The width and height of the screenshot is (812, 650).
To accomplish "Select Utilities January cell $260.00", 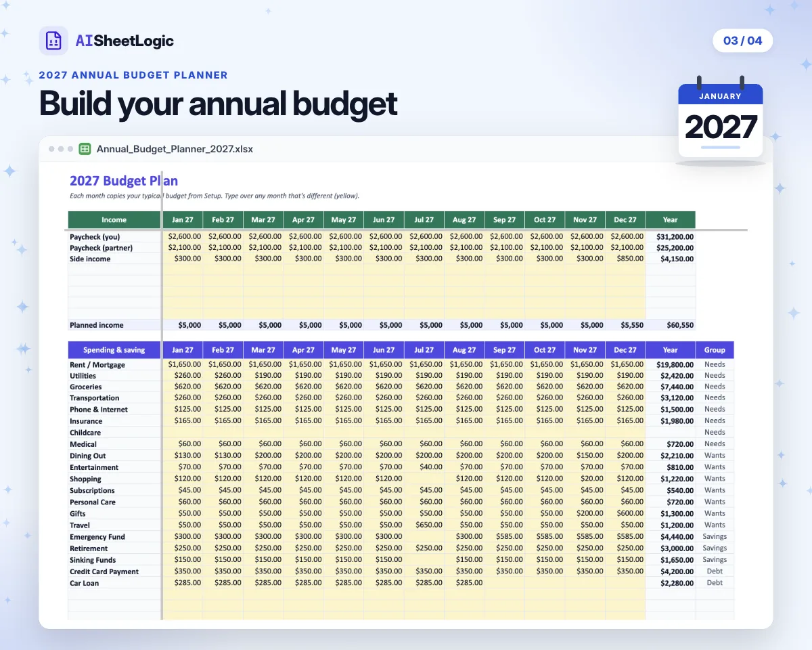I will (x=183, y=375).
